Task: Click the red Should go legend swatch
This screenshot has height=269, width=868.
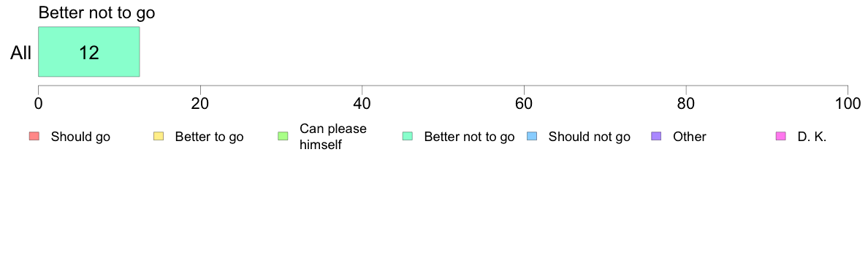Action: pyautogui.click(x=34, y=137)
